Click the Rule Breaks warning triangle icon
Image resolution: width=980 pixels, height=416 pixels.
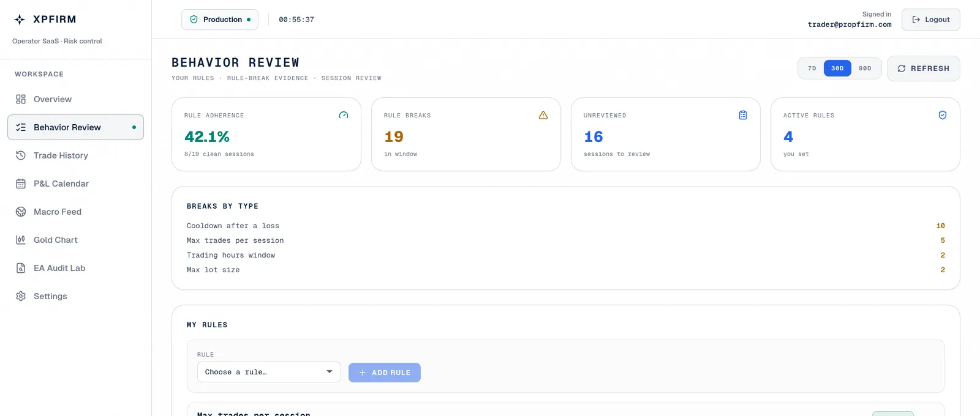coord(543,115)
